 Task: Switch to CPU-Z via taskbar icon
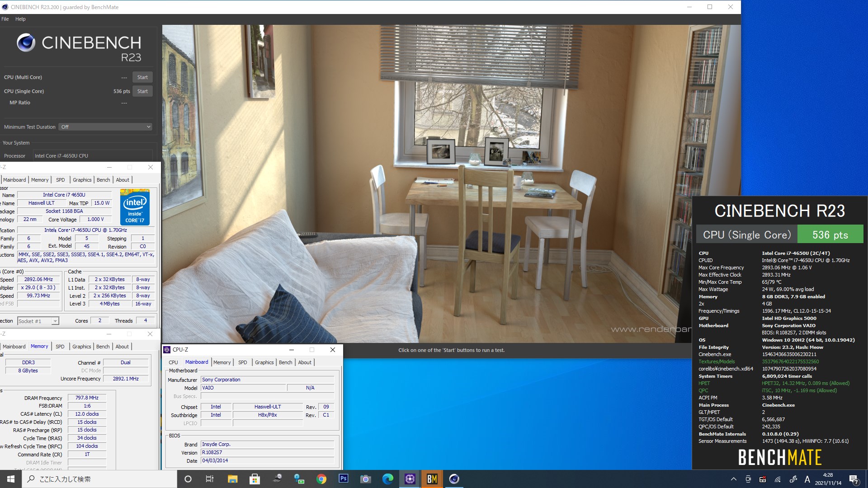[410, 479]
